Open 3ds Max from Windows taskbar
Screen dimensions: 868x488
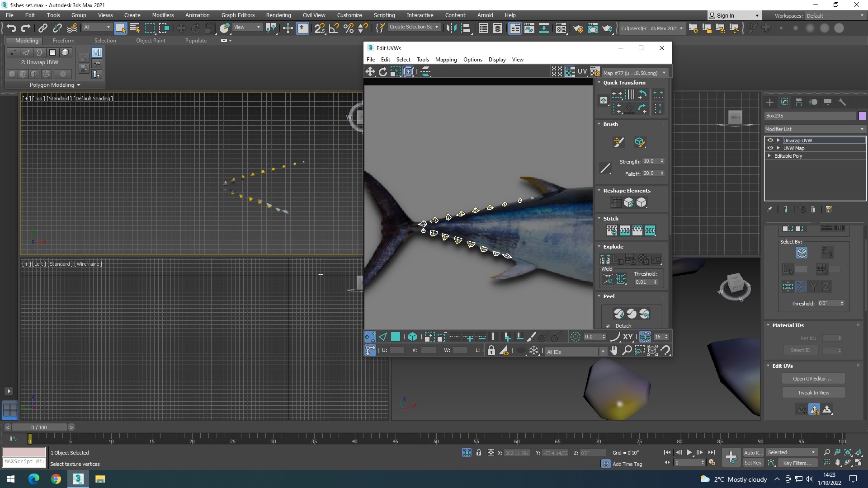(x=78, y=479)
